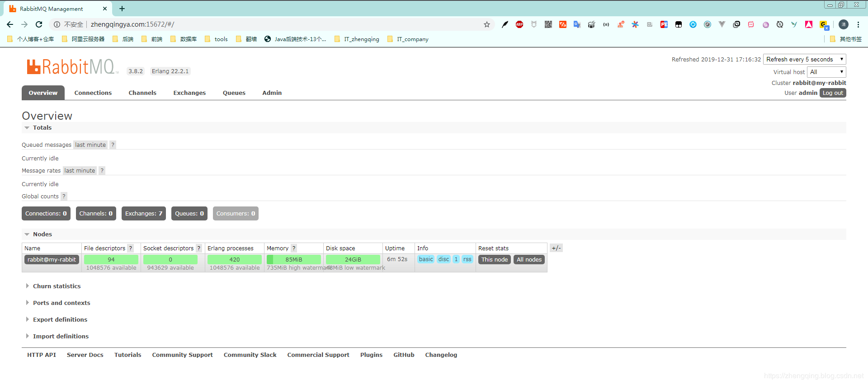Click the help icon next to Message rates

coord(102,171)
